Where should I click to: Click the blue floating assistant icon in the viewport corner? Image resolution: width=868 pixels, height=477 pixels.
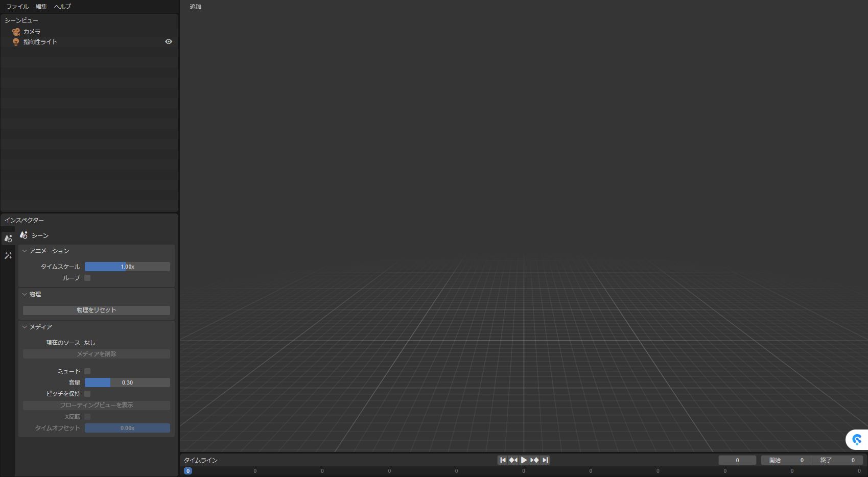[x=857, y=439]
